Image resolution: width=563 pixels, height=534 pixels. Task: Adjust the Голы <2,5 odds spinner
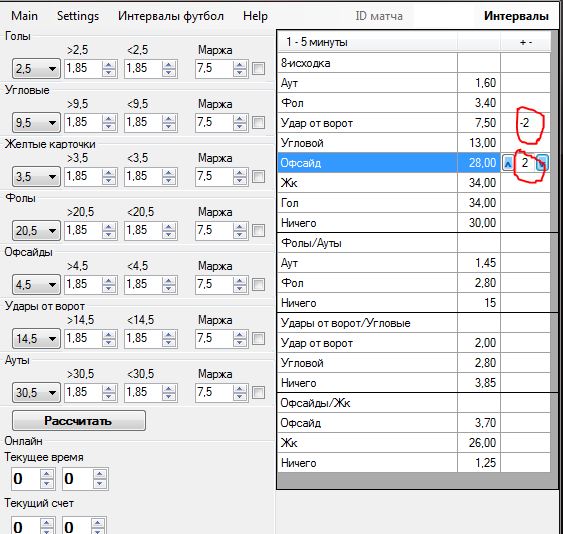(169, 68)
